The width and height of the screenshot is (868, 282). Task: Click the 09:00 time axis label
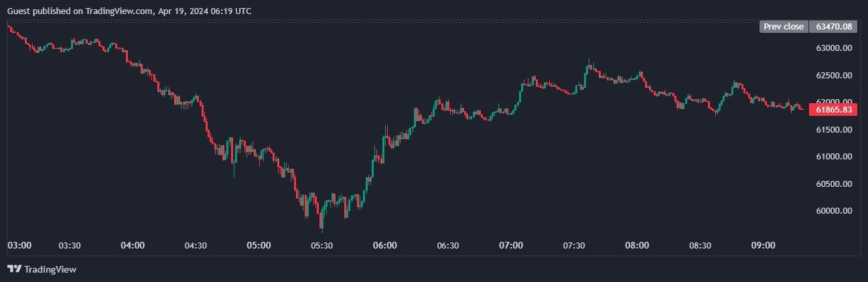[x=763, y=246]
